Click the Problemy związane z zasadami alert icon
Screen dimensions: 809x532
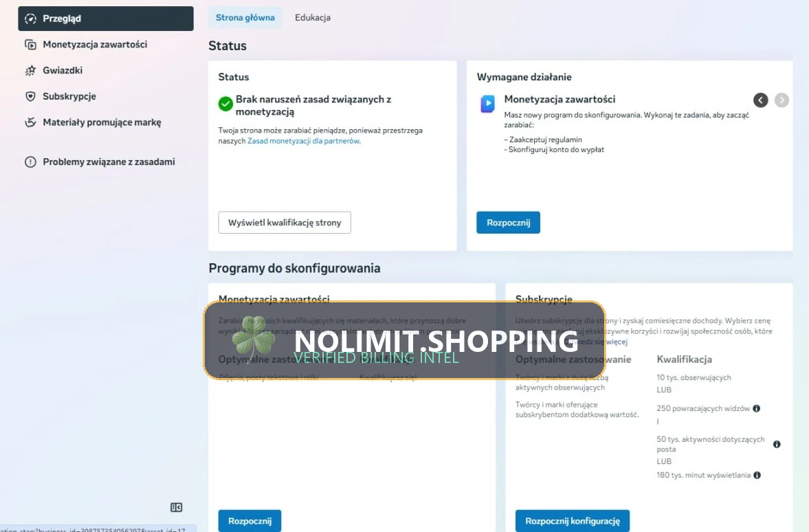click(30, 162)
